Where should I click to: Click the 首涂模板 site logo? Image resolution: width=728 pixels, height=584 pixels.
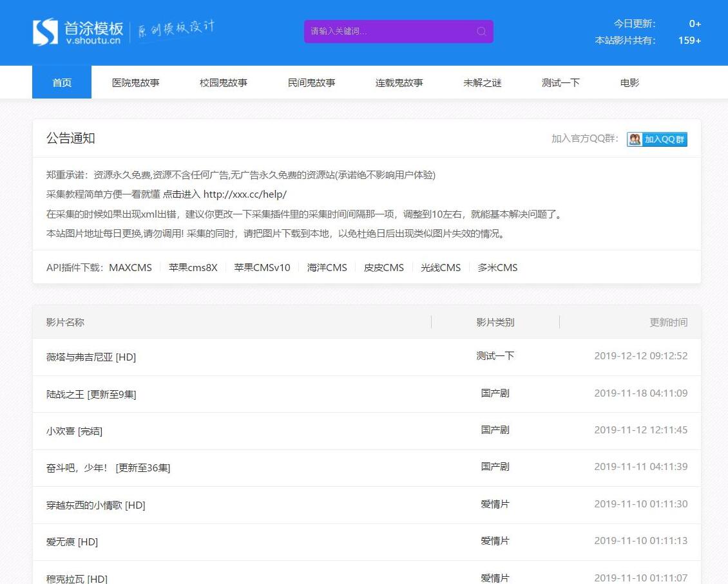[77, 32]
